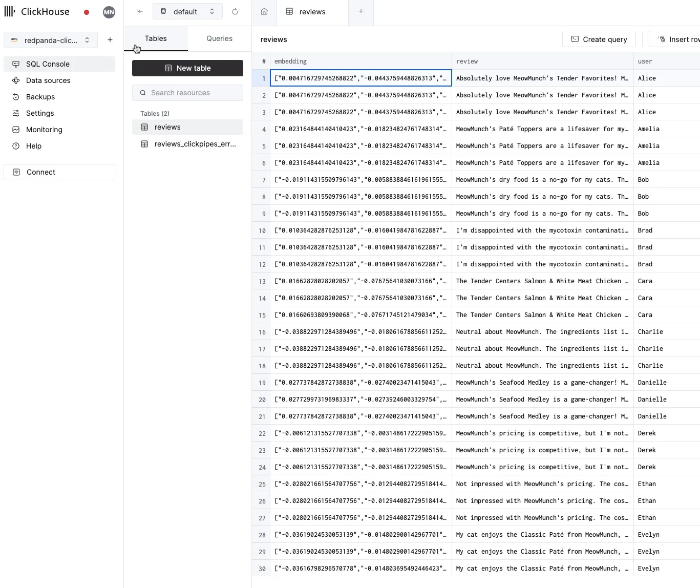Image resolution: width=700 pixels, height=588 pixels.
Task: Switch to the Tables tab
Action: point(156,38)
